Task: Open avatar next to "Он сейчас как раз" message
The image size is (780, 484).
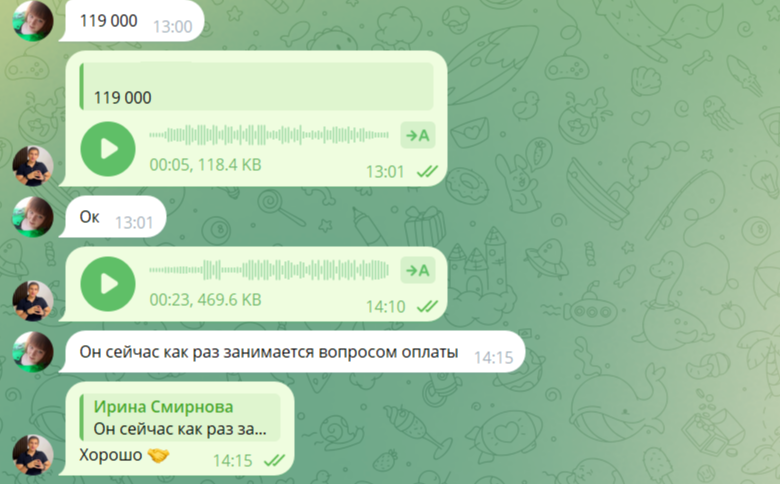Action: pos(33,352)
